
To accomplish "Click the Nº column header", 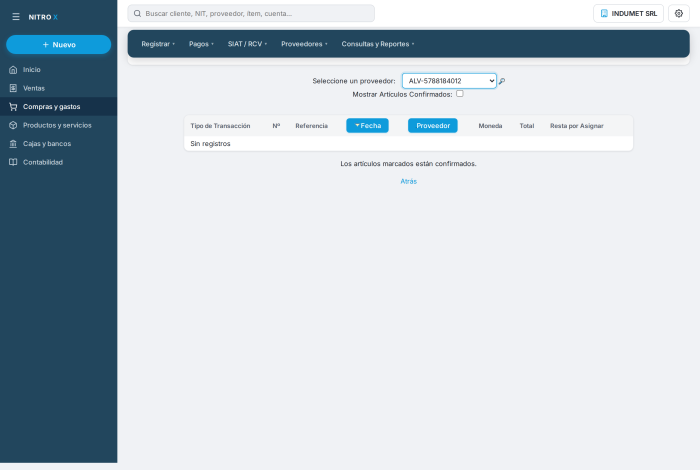I will (x=276, y=126).
